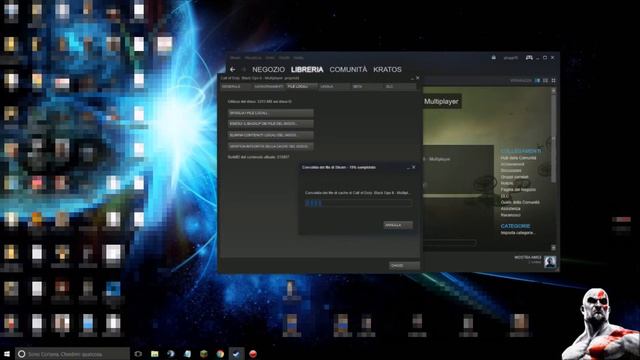The height and width of the screenshot is (360, 640).
Task: Open Hub della Comunità link
Action: (x=518, y=158)
